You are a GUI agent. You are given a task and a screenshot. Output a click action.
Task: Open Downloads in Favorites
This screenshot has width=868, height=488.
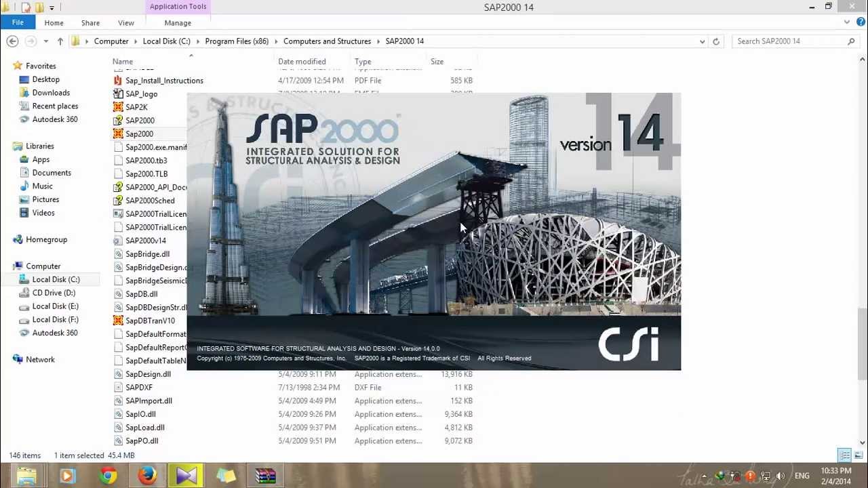click(51, 93)
